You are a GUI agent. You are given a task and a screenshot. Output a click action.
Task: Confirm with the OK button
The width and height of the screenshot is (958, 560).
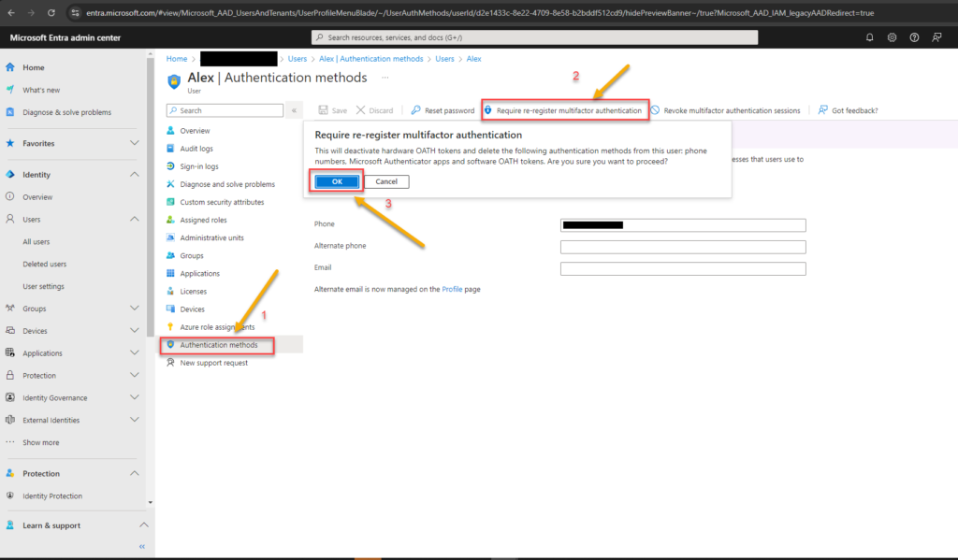pos(337,181)
